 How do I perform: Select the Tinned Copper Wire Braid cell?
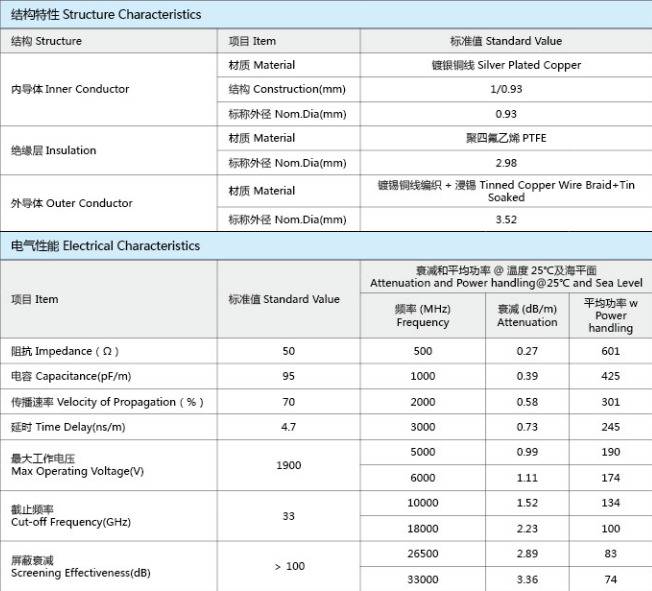click(x=505, y=191)
